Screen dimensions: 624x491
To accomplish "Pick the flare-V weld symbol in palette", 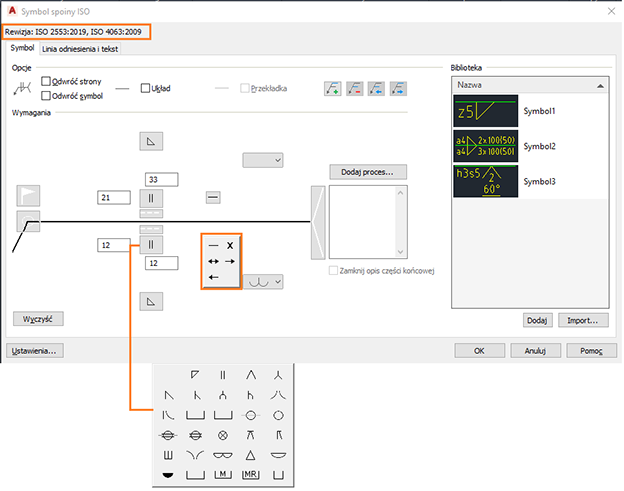I will click(x=278, y=395).
